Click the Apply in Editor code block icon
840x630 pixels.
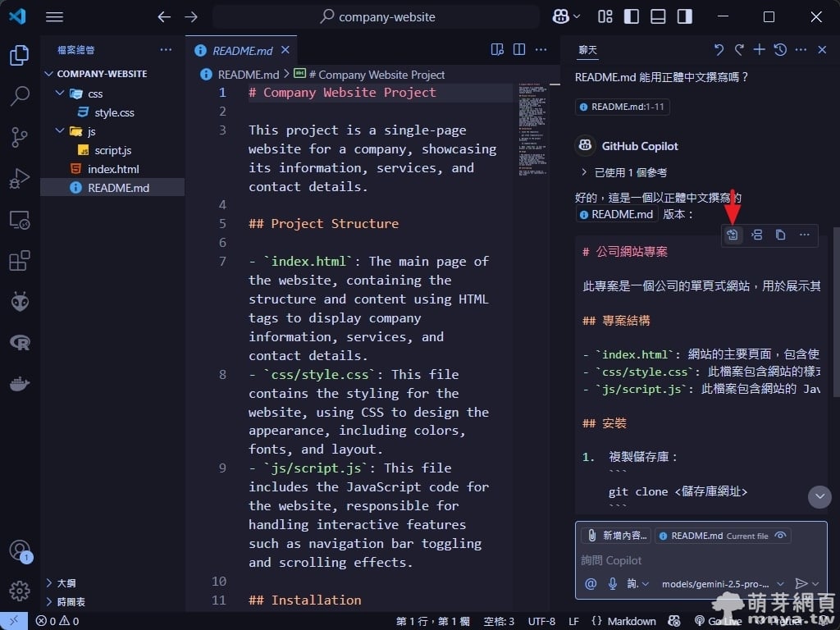coord(733,235)
